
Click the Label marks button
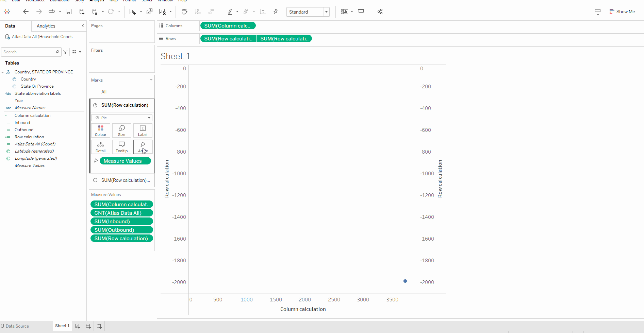click(x=143, y=130)
